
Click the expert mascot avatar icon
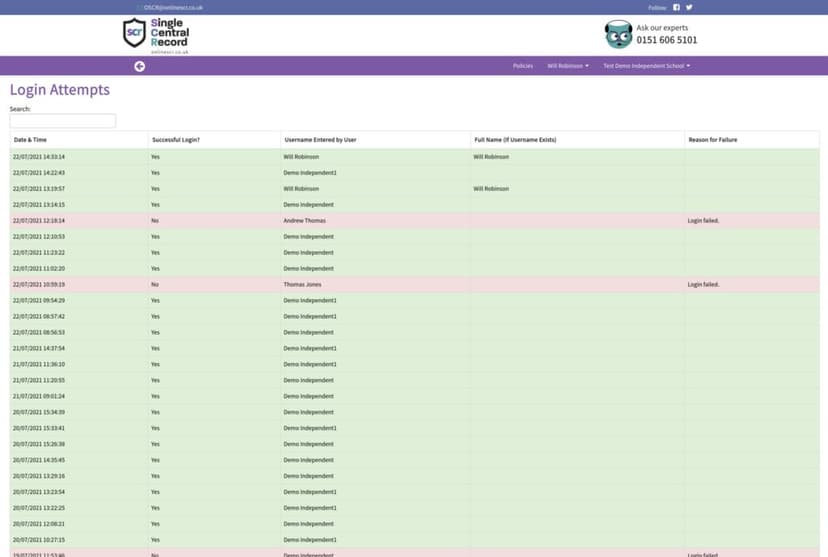(x=618, y=35)
